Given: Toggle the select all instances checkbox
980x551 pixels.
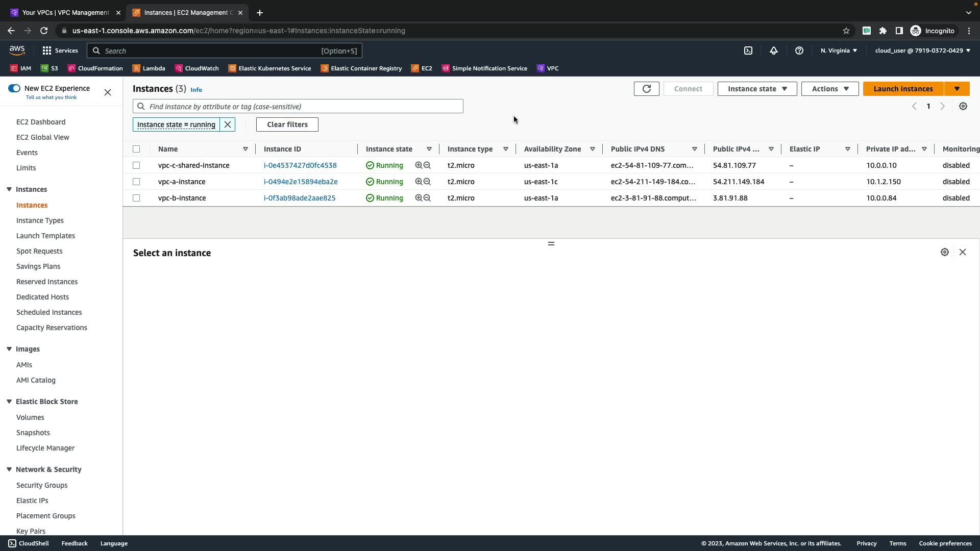Looking at the screenshot, I should click(136, 149).
